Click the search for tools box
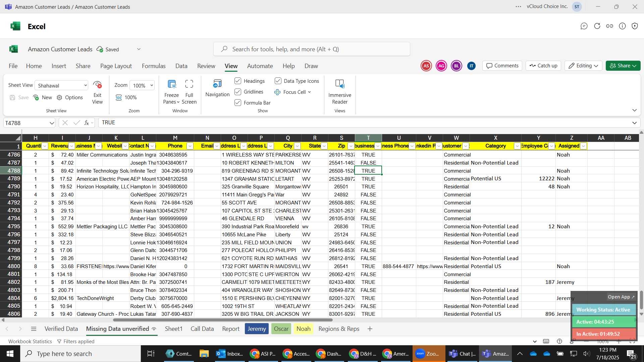The image size is (644, 362). click(x=312, y=49)
